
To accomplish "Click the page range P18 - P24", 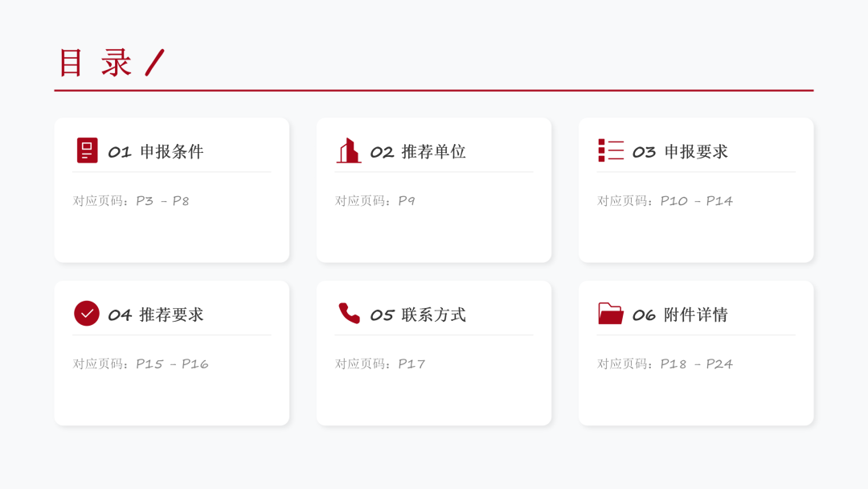I will click(x=696, y=364).
